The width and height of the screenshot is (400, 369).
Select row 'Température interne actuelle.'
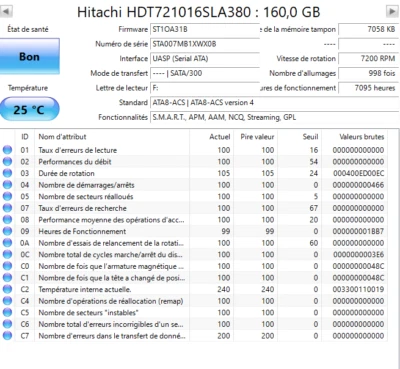click(x=194, y=289)
